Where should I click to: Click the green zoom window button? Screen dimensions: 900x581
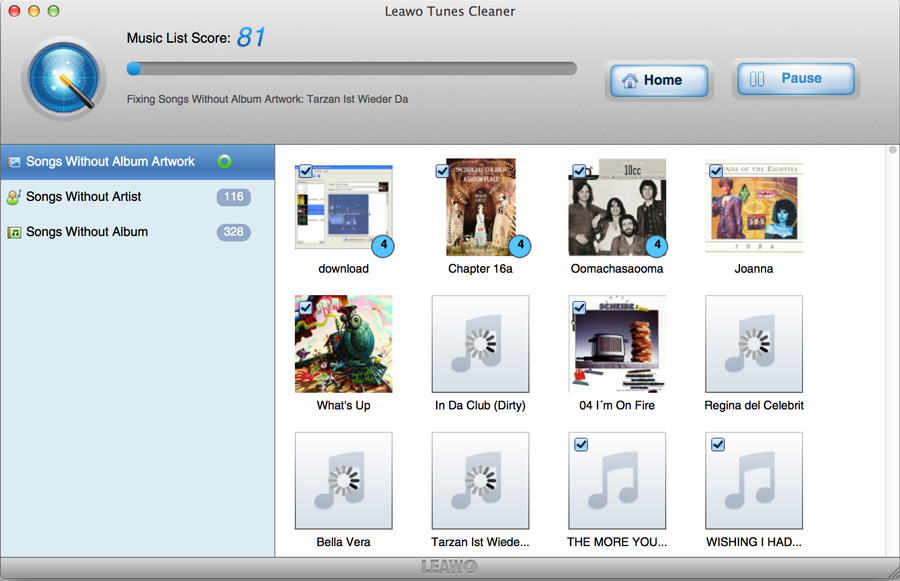pyautogui.click(x=53, y=11)
